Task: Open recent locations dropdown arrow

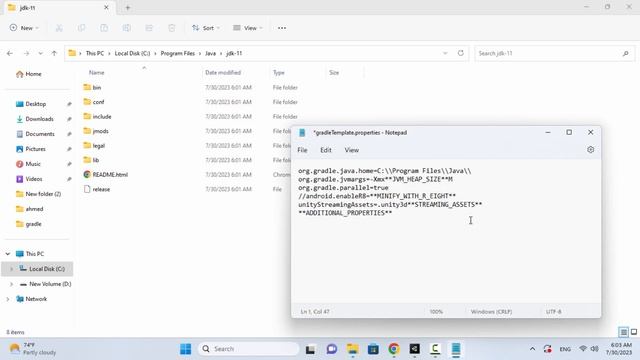Action: (40, 53)
